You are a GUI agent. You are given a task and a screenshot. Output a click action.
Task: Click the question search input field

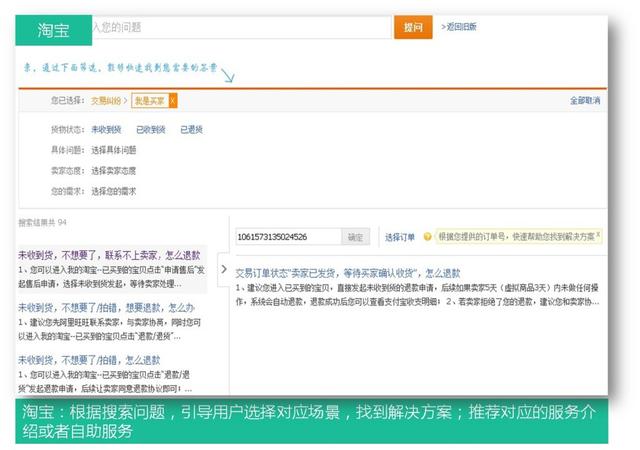coord(242,27)
